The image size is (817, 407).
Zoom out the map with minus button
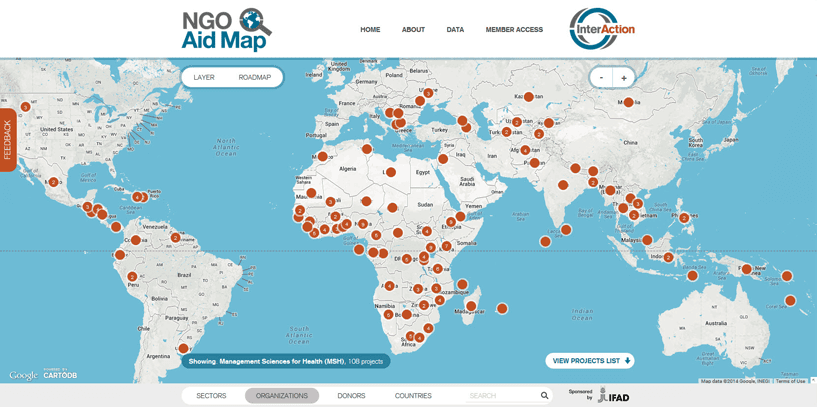coord(601,78)
